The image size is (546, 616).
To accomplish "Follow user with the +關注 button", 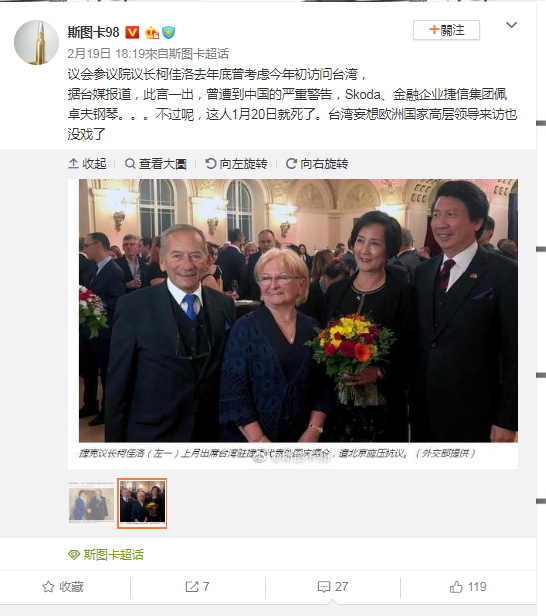I will pos(446,30).
